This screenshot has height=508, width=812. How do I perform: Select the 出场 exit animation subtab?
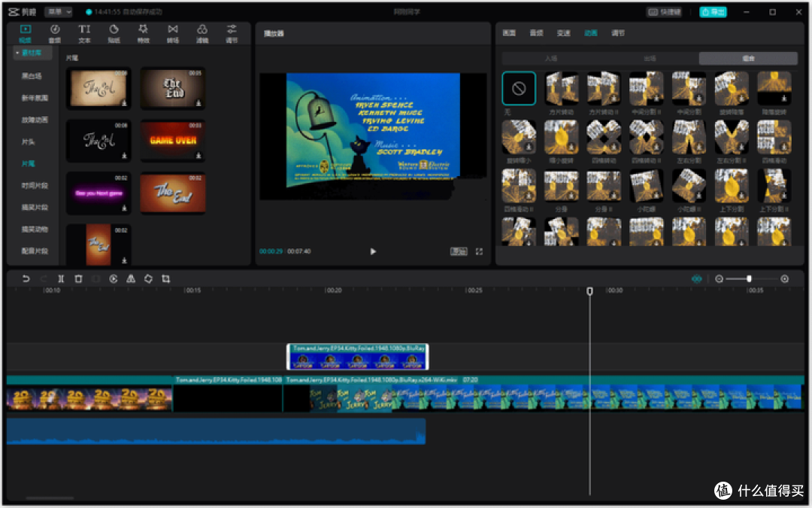pos(650,58)
